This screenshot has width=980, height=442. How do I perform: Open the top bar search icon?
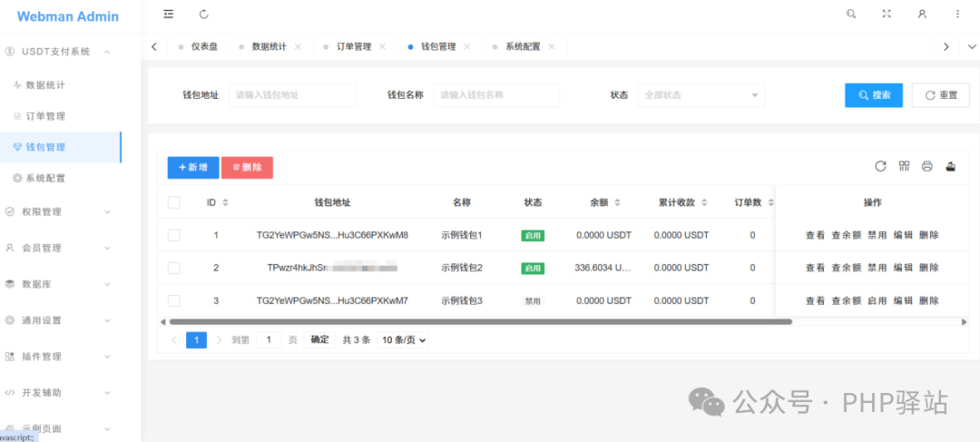click(x=850, y=14)
